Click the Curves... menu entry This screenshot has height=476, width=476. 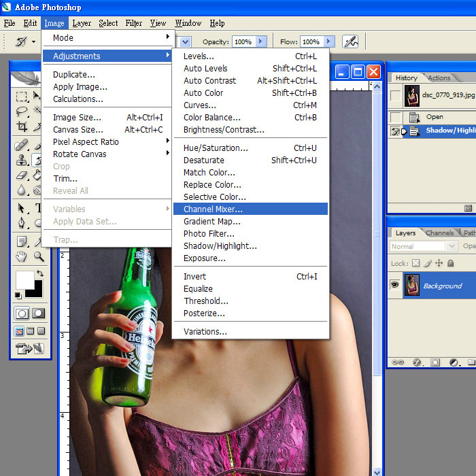[200, 105]
